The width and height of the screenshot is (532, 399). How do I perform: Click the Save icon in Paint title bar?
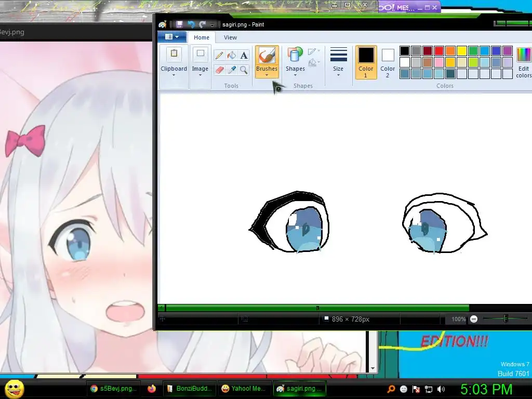click(x=179, y=24)
